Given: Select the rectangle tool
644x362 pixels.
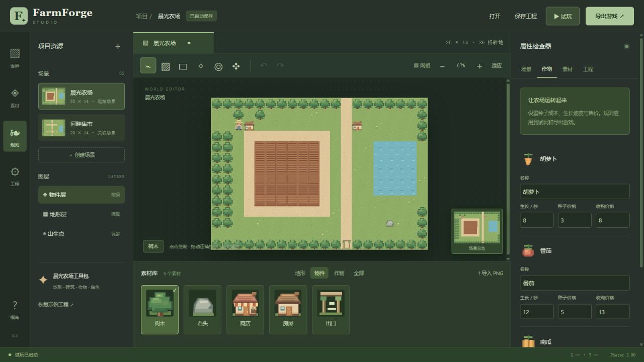Looking at the screenshot, I should point(183,66).
